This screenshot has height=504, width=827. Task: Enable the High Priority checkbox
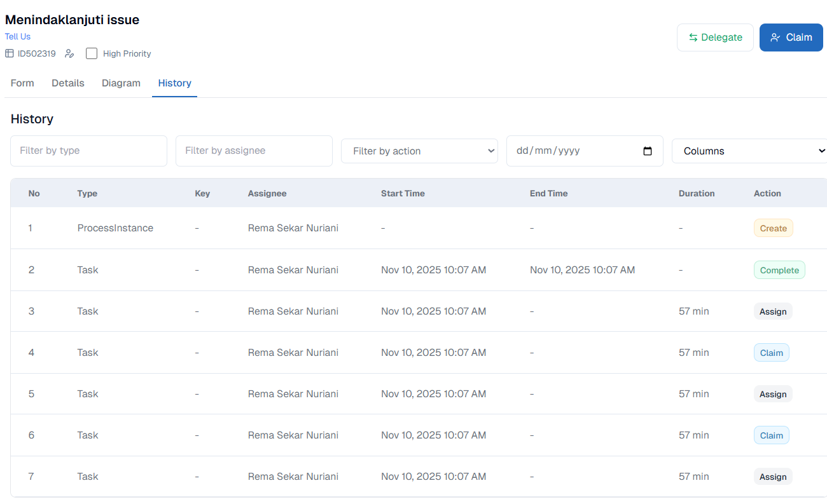92,54
